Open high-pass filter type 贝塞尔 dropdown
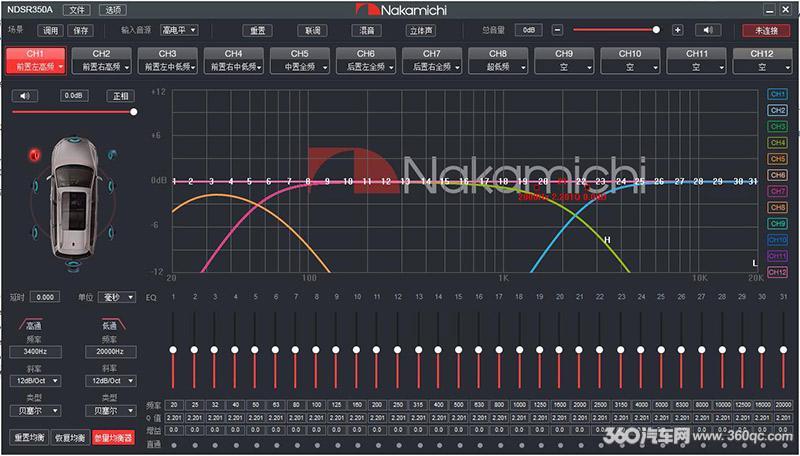 (x=35, y=411)
